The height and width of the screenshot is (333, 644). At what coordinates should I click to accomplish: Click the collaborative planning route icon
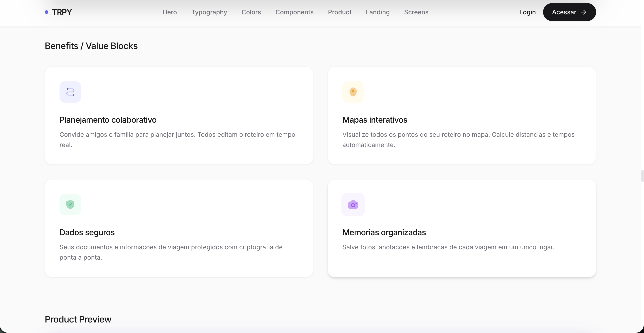[x=70, y=92]
